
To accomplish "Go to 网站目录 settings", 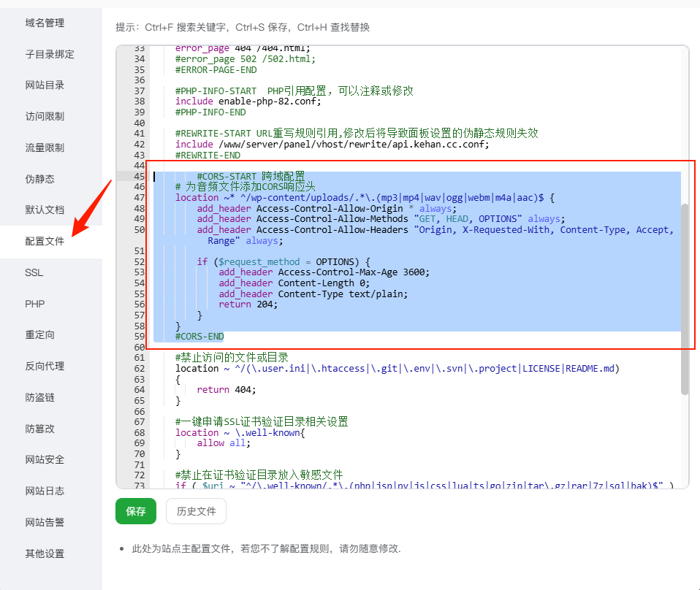I will [x=45, y=85].
